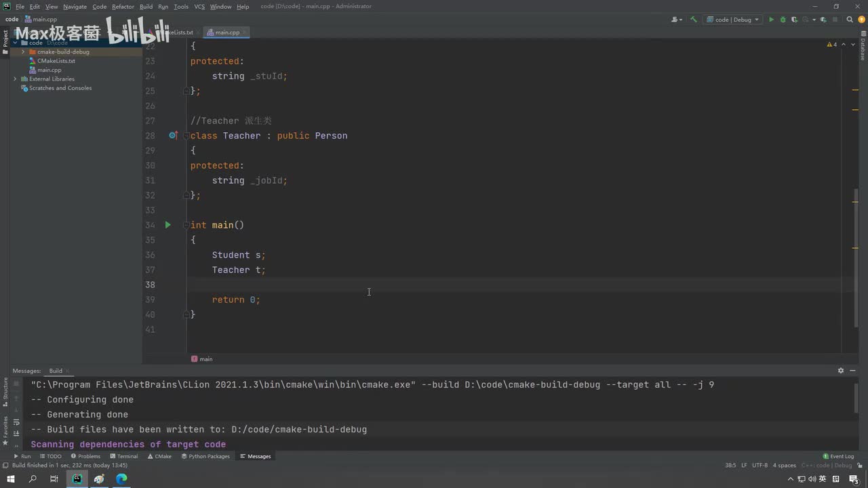The image size is (868, 488).
Task: Click the green Build hammer icon
Action: coord(694,20)
